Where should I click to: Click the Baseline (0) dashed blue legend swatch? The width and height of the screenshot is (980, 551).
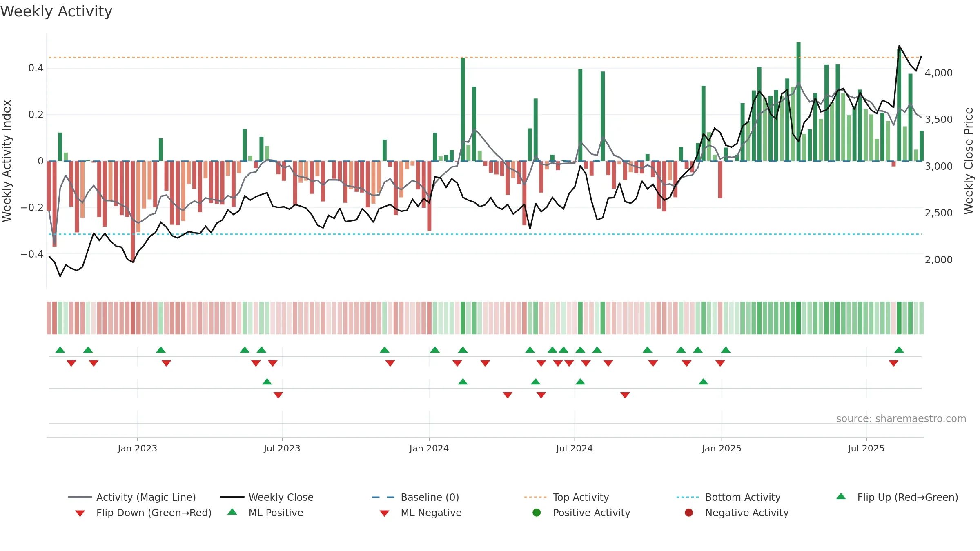point(383,497)
